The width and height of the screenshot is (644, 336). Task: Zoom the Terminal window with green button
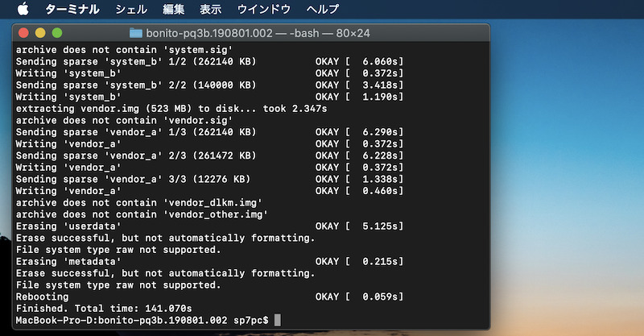click(x=56, y=33)
